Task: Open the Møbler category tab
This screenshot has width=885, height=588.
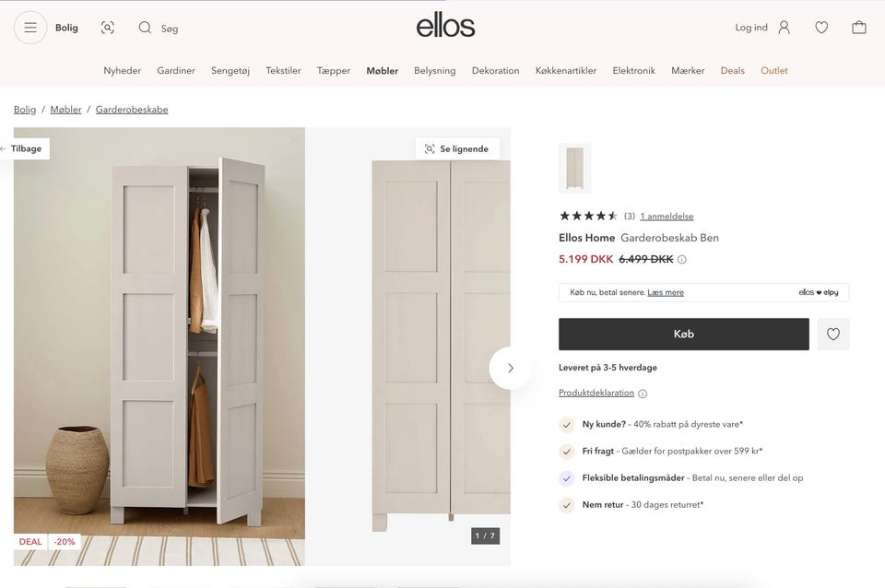Action: 382,71
